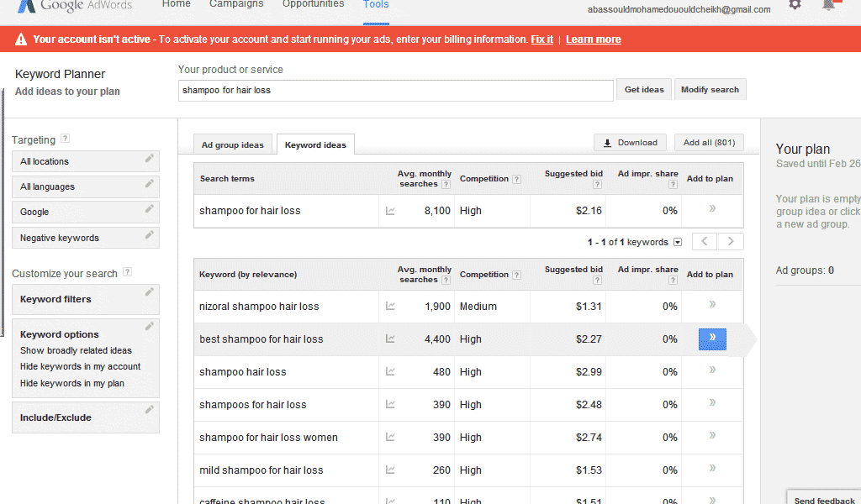The width and height of the screenshot is (861, 504).
Task: Click Show broadly related ideas option
Action: point(76,350)
